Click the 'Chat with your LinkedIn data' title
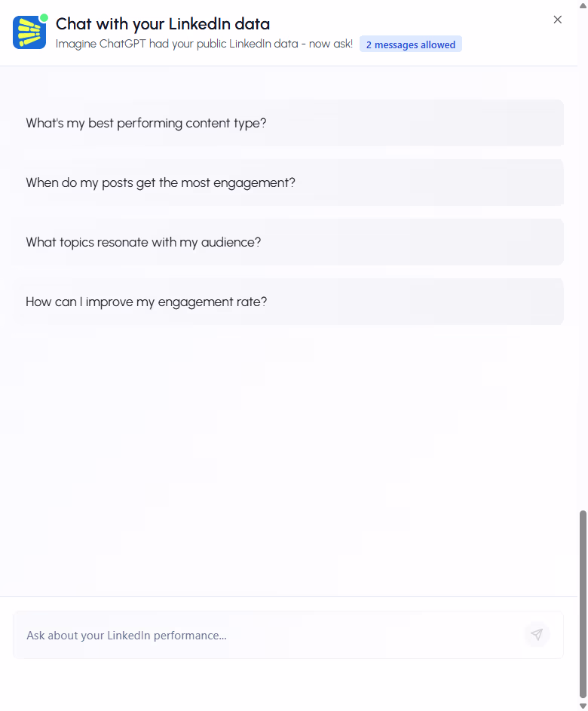Screen dimensions: 588x711 (x=162, y=24)
